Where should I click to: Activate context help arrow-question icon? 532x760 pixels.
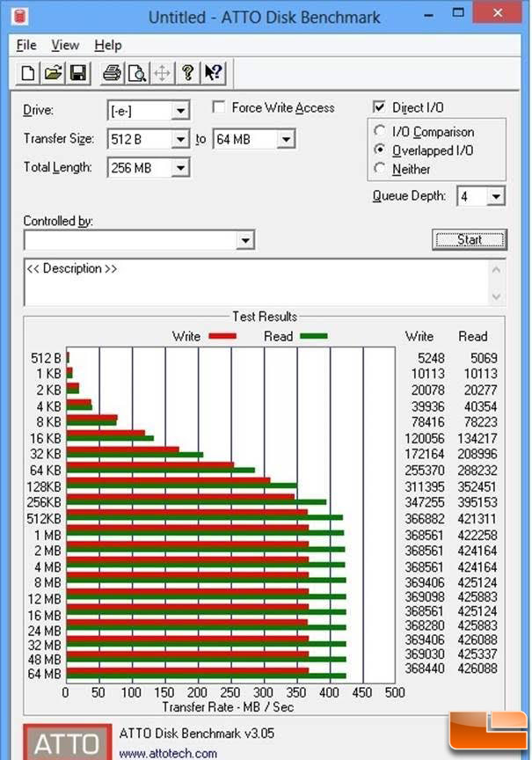[213, 73]
